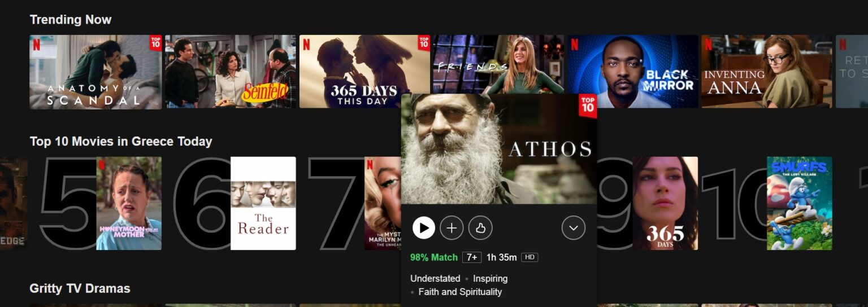Open Anatomy of a Scandal thumbnail
Viewport: 868px width, 307px height.
pyautogui.click(x=96, y=72)
